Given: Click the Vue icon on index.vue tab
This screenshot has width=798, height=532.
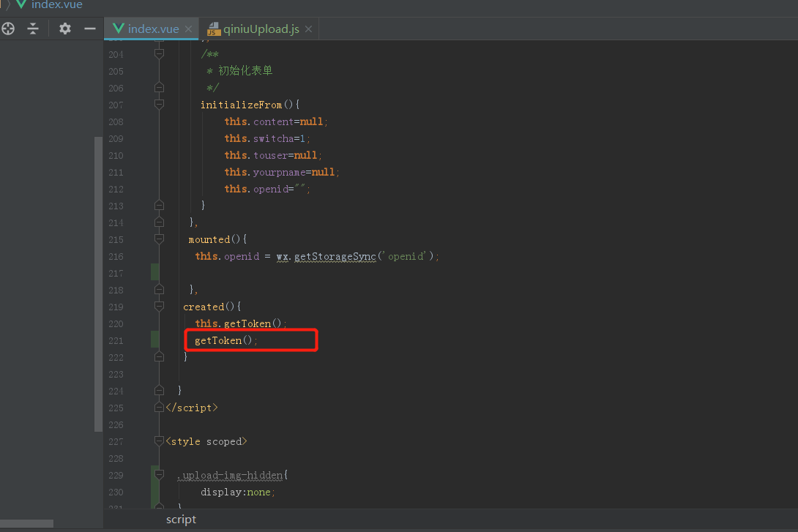Looking at the screenshot, I should (118, 29).
